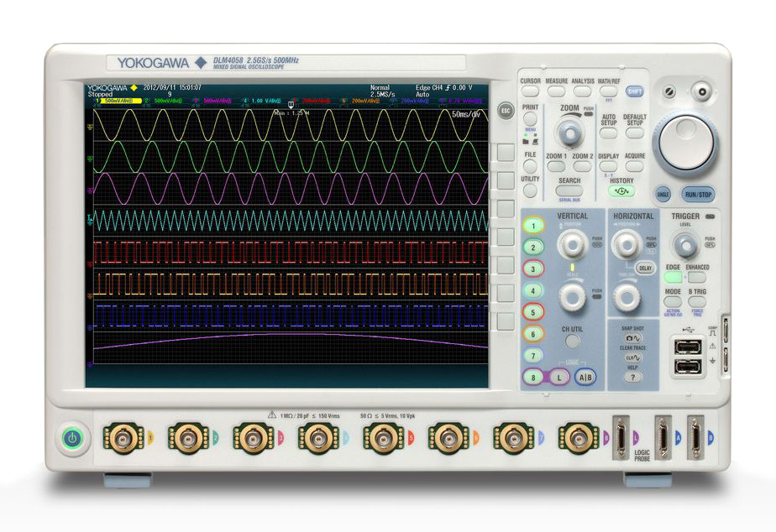This screenshot has width=776, height=532.
Task: Toggle the orange-ringed channel 6 key
Action: [533, 334]
